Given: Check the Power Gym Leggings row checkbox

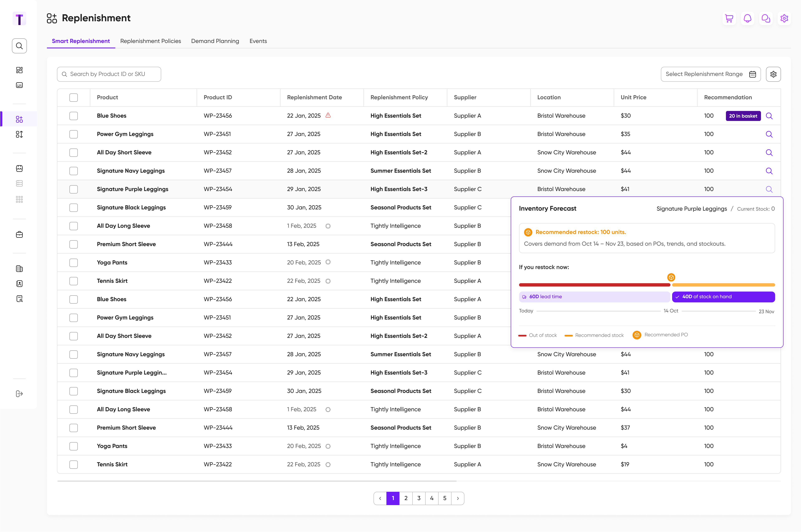Looking at the screenshot, I should [74, 134].
